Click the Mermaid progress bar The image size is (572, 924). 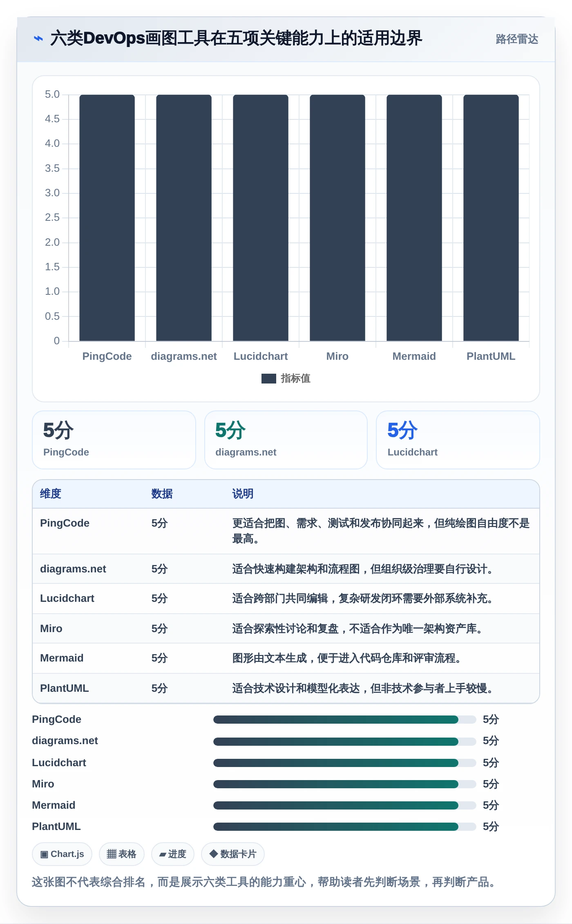(x=345, y=805)
